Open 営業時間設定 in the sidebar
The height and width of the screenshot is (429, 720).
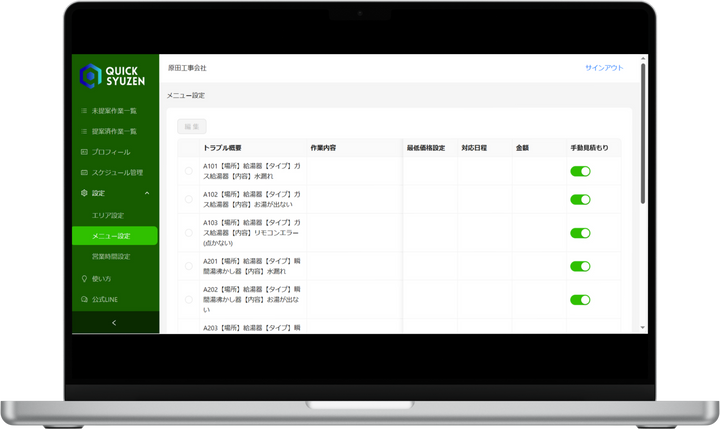(110, 257)
